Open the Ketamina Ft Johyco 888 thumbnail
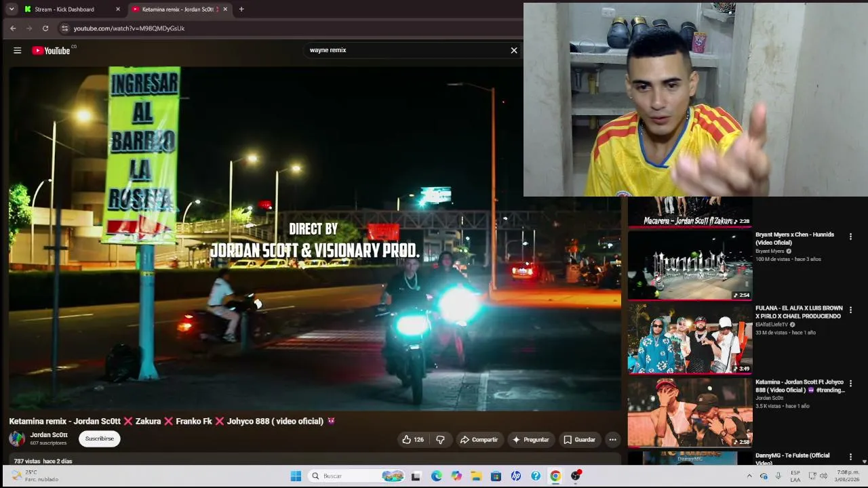 click(x=690, y=413)
